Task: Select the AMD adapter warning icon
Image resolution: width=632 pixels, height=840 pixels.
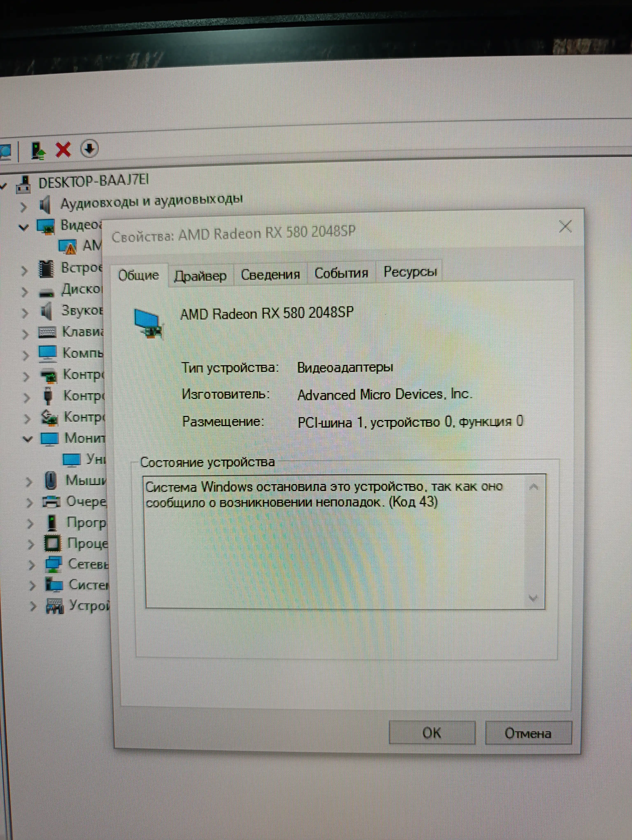Action: pos(67,246)
